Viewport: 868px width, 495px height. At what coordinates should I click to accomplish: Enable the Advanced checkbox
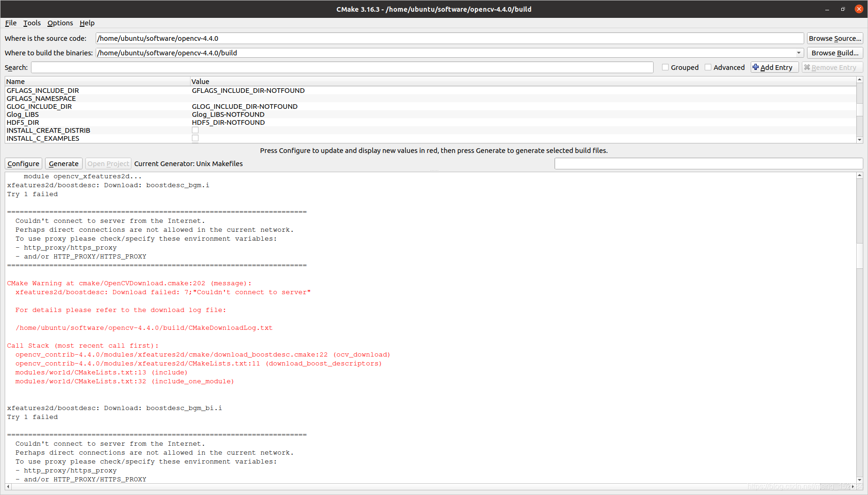(x=708, y=68)
